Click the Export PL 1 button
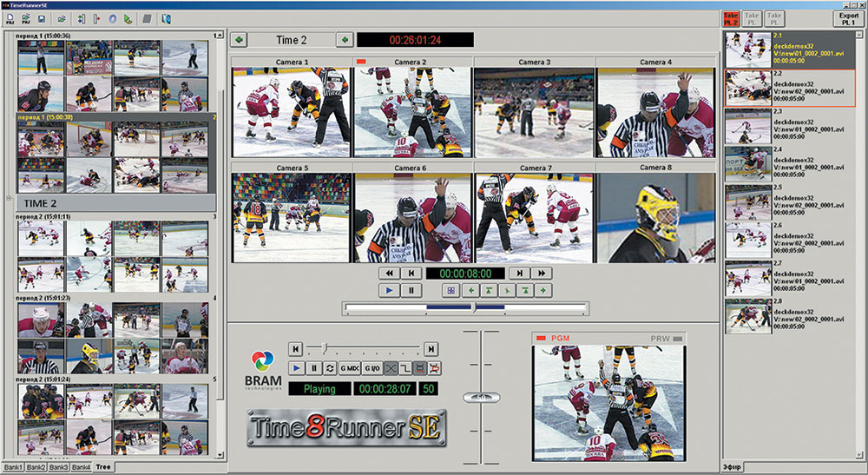868x475 pixels. pyautogui.click(x=848, y=19)
